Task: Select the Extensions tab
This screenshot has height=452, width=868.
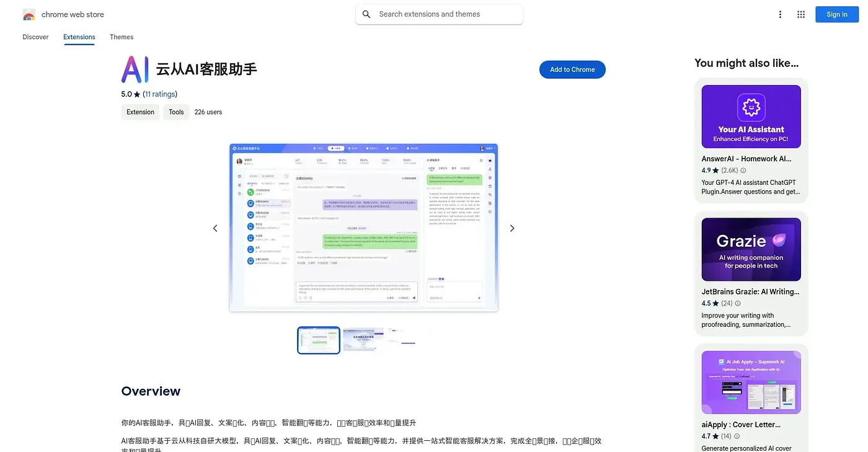Action: coord(79,37)
